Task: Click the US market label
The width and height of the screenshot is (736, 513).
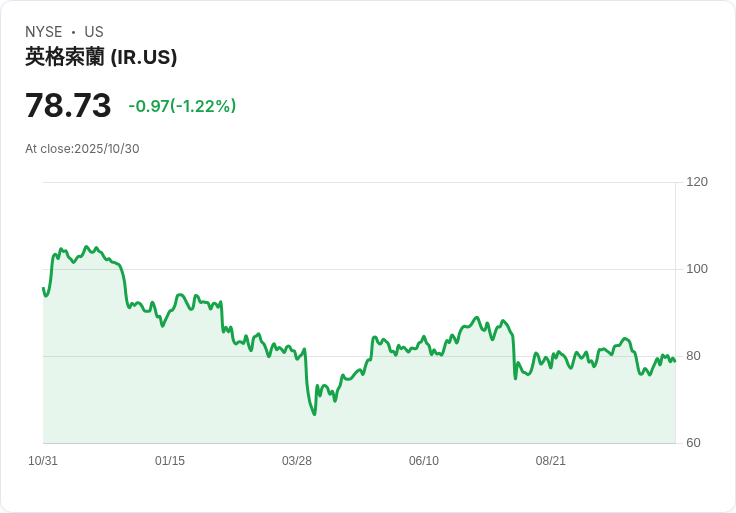Action: pos(94,32)
